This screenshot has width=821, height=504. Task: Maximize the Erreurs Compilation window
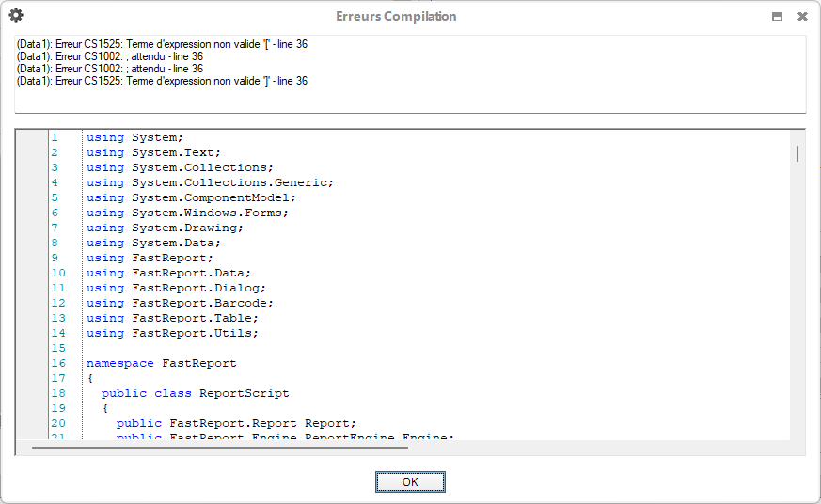pyautogui.click(x=777, y=17)
